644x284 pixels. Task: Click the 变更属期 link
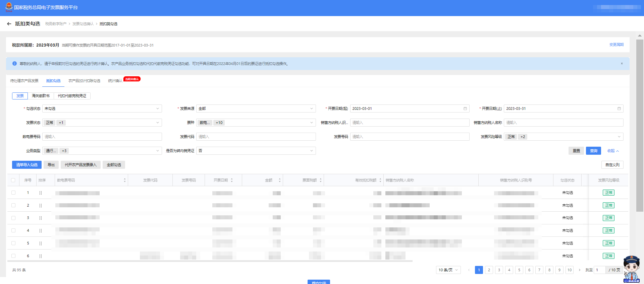616,45
